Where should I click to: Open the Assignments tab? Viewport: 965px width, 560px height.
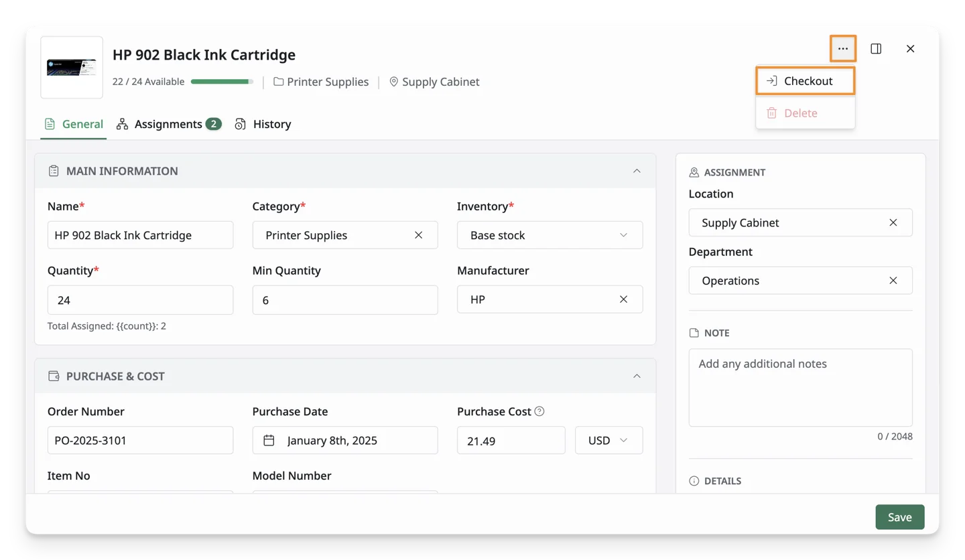(x=169, y=124)
